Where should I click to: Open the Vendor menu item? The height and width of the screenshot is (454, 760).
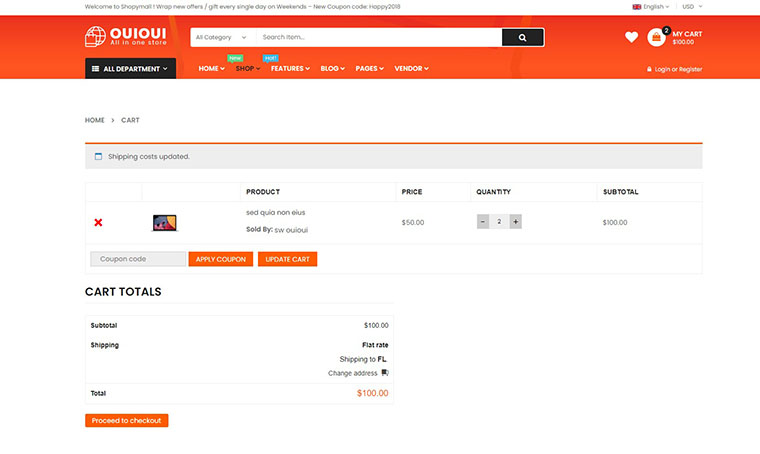(x=411, y=69)
